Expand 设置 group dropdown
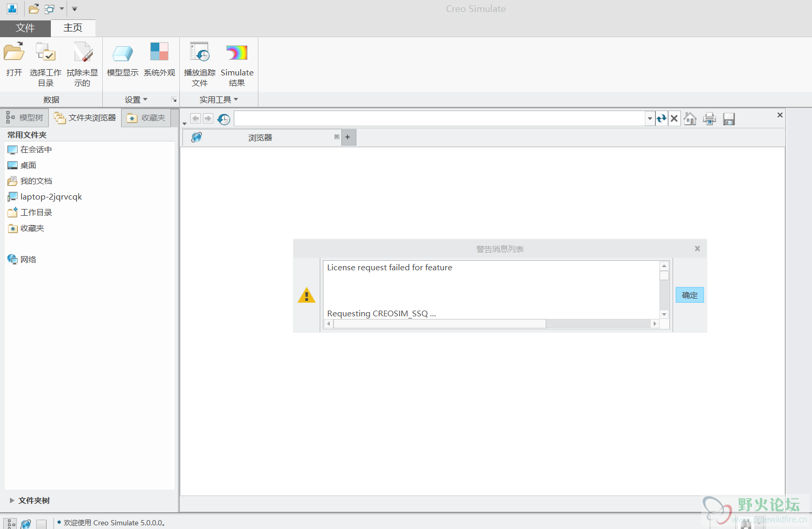The image size is (812, 529). [x=136, y=100]
